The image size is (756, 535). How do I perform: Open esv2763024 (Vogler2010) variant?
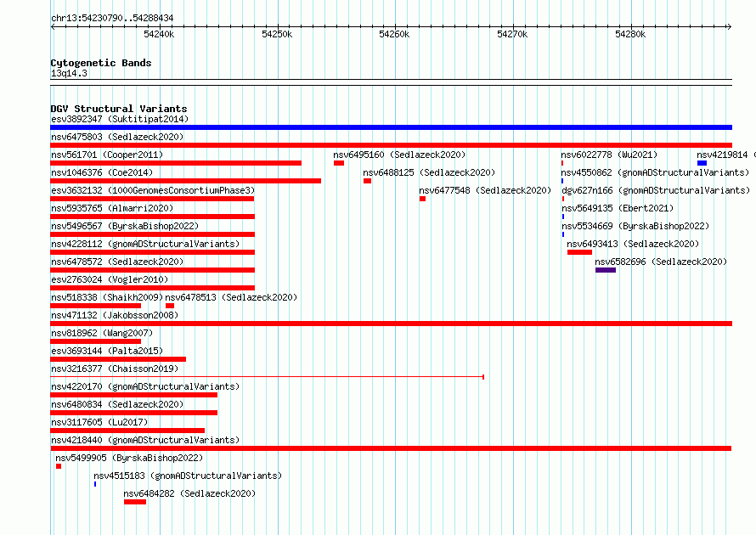coord(110,279)
